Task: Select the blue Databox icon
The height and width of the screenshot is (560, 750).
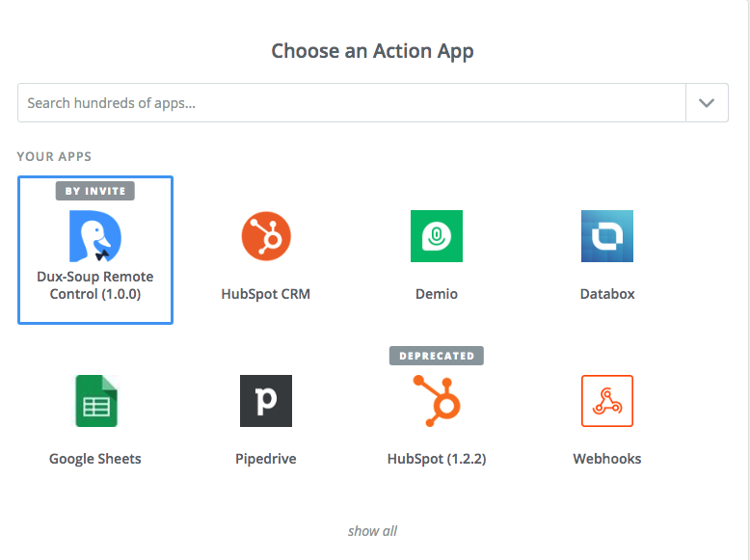Action: (x=607, y=236)
